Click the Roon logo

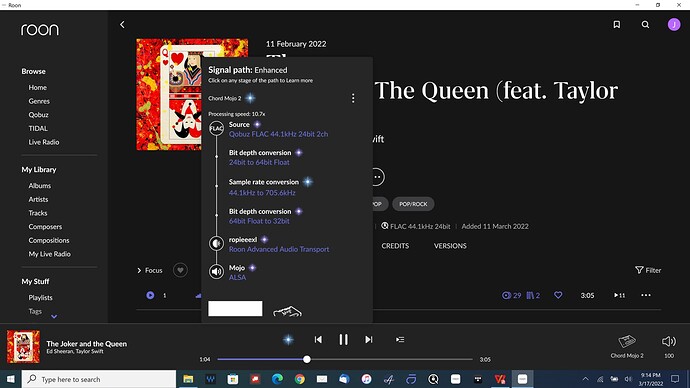tap(40, 29)
